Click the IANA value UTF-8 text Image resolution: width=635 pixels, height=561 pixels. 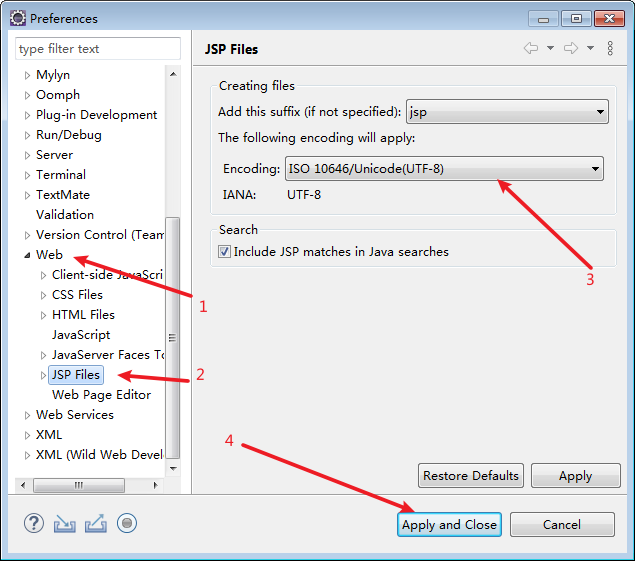[304, 195]
